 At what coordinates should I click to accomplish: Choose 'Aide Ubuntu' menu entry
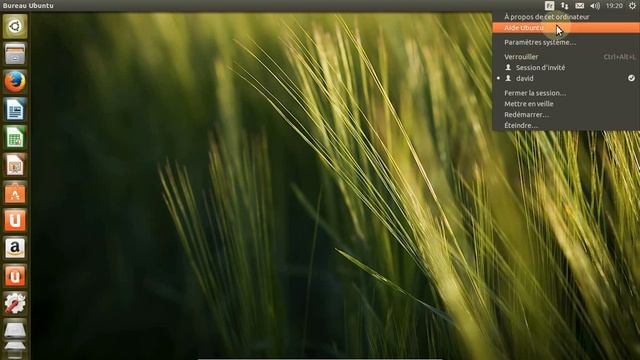click(x=566, y=28)
